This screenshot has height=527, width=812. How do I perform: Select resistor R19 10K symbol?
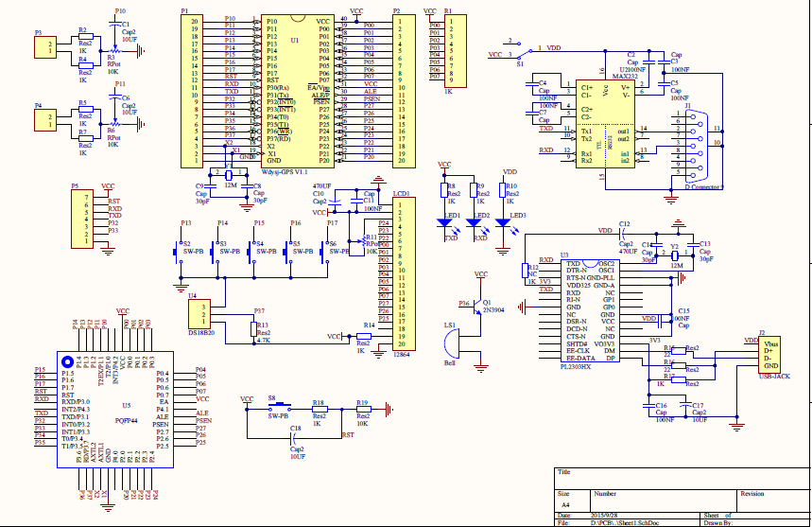click(363, 410)
